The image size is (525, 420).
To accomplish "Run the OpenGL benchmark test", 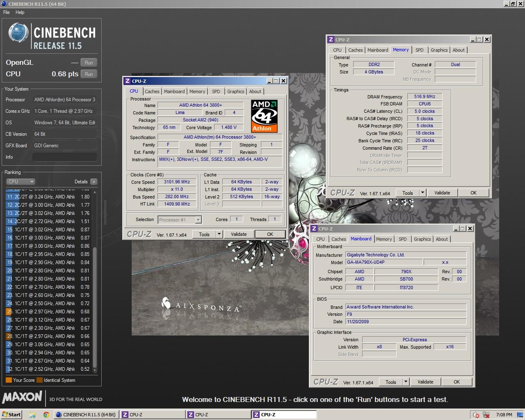I will [x=89, y=63].
